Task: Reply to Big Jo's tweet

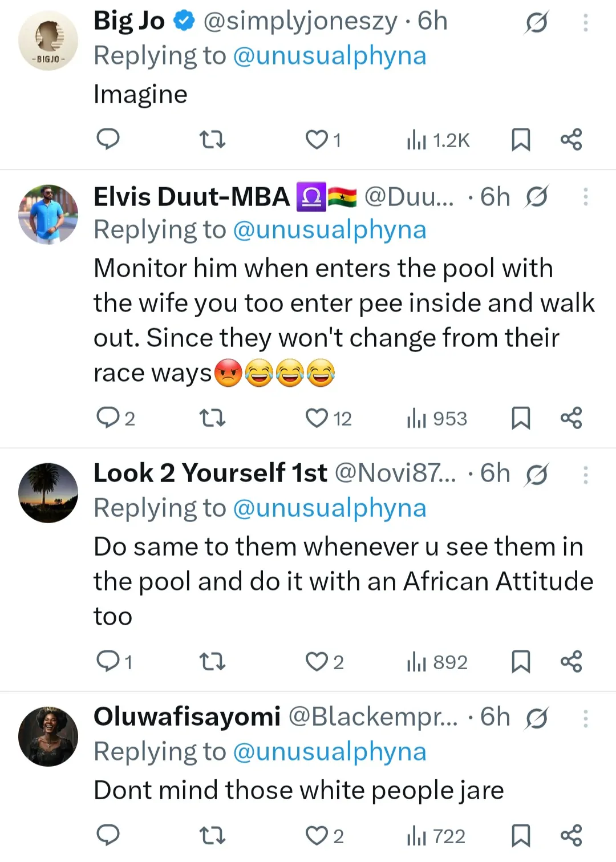Action: (108, 139)
